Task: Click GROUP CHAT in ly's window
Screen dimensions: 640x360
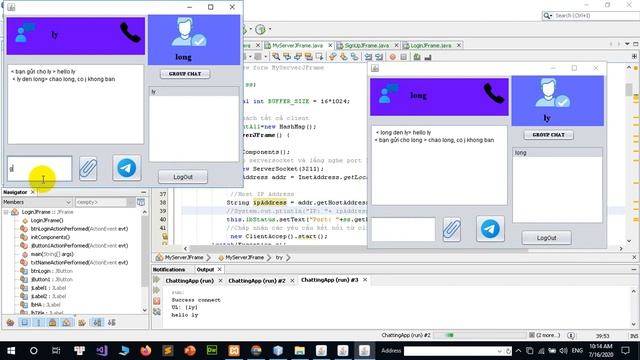Action: 548,135
